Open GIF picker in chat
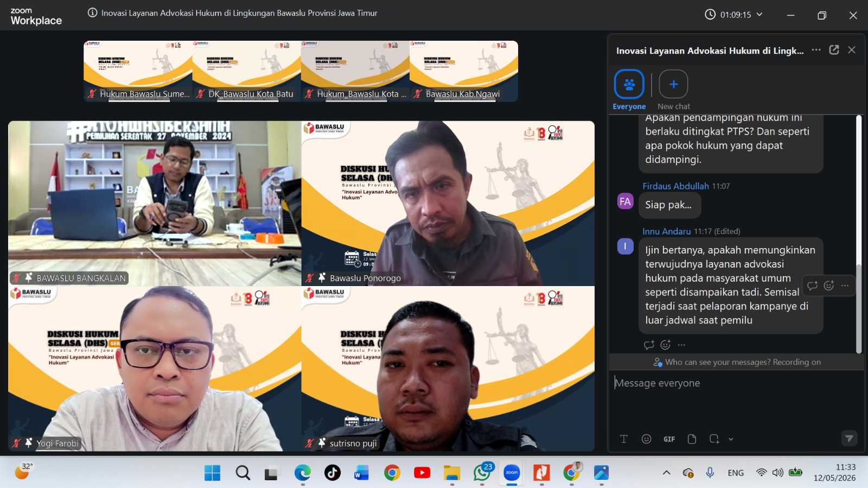The height and width of the screenshot is (488, 868). [x=669, y=439]
